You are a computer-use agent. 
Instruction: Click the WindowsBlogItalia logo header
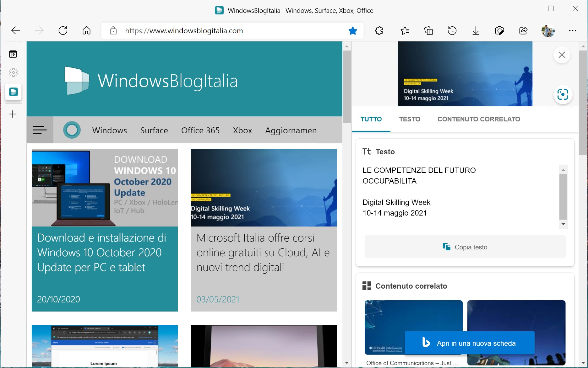151,81
